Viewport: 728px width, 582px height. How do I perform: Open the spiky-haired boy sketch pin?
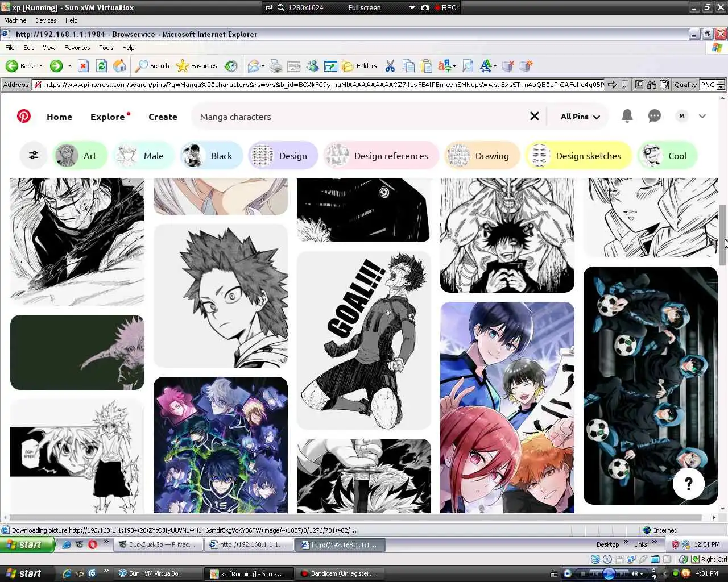(221, 296)
